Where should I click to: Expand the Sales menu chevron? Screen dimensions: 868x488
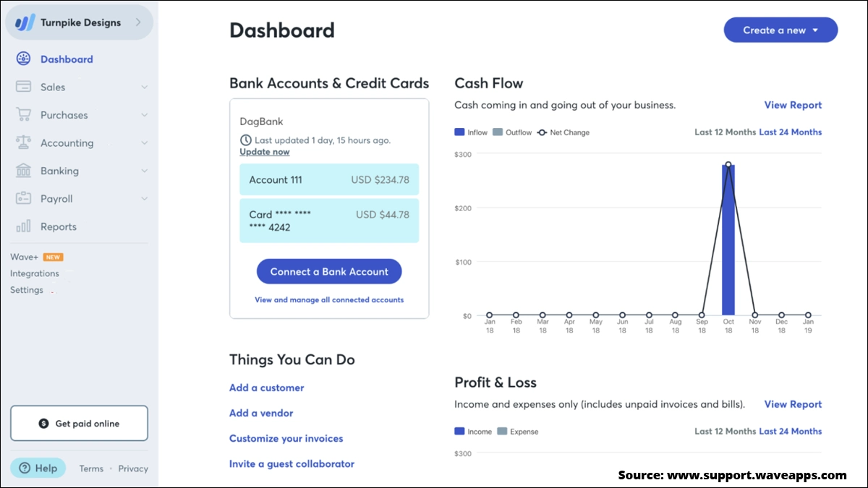pyautogui.click(x=144, y=87)
